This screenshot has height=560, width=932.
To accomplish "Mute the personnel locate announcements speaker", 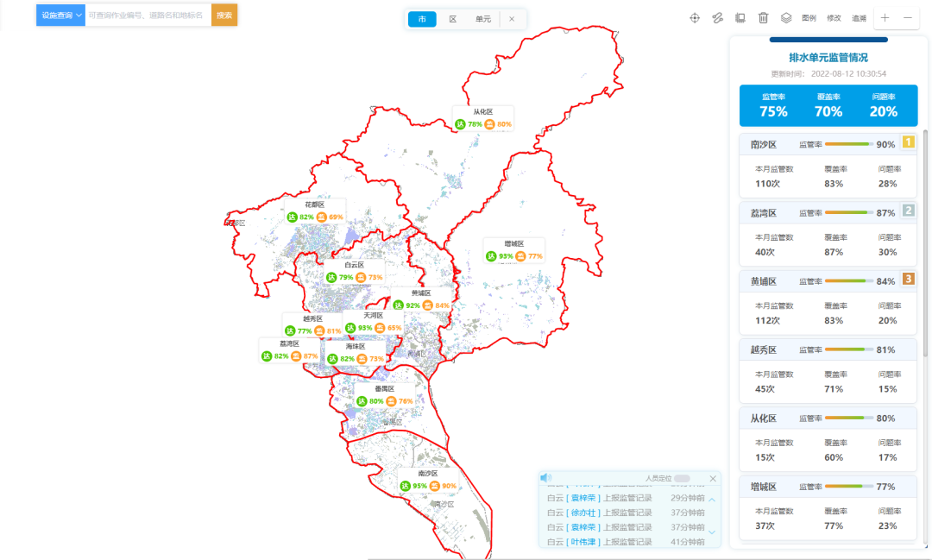I will [x=546, y=477].
